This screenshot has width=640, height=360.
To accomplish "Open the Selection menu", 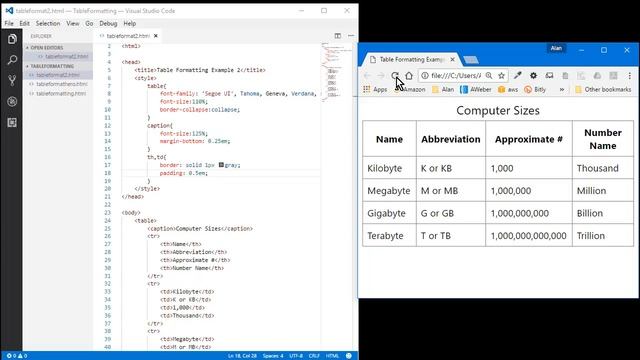I will tap(48, 24).
